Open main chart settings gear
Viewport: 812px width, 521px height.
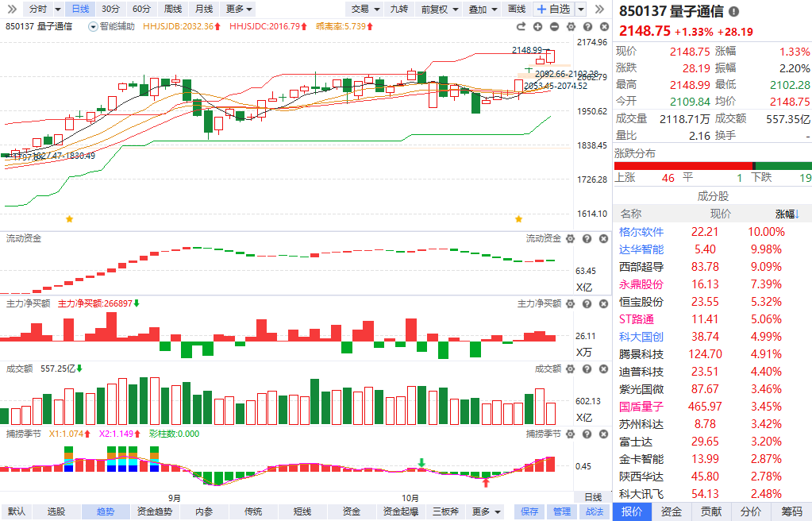pos(571,26)
